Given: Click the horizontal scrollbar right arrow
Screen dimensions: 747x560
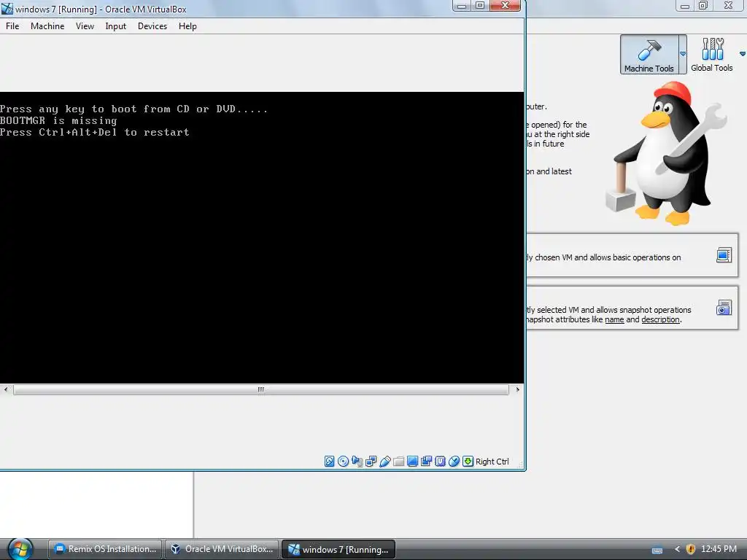Looking at the screenshot, I should (x=517, y=389).
